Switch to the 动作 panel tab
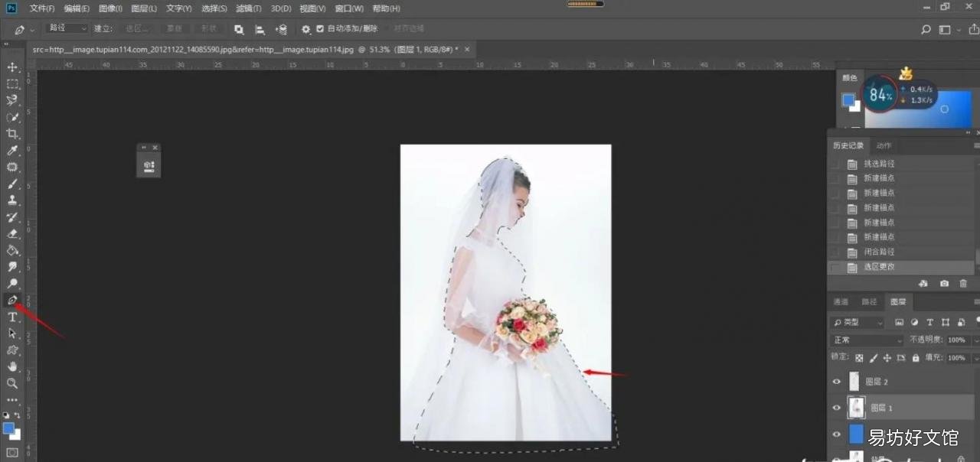 pyautogui.click(x=884, y=145)
